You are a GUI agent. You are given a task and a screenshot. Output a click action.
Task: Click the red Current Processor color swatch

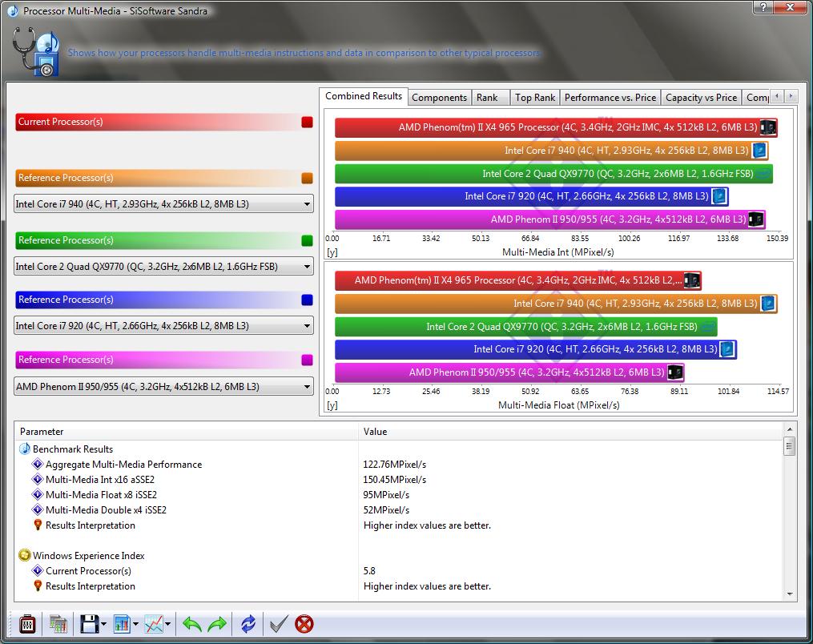[x=307, y=123]
